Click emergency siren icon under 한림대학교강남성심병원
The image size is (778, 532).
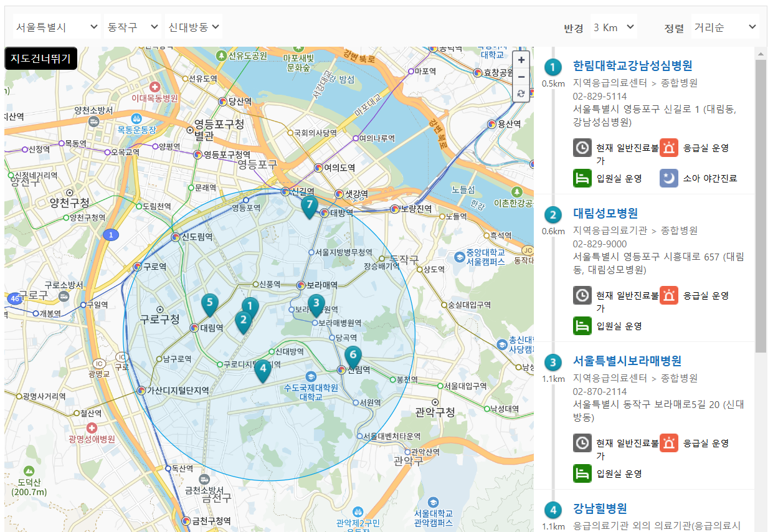[669, 148]
